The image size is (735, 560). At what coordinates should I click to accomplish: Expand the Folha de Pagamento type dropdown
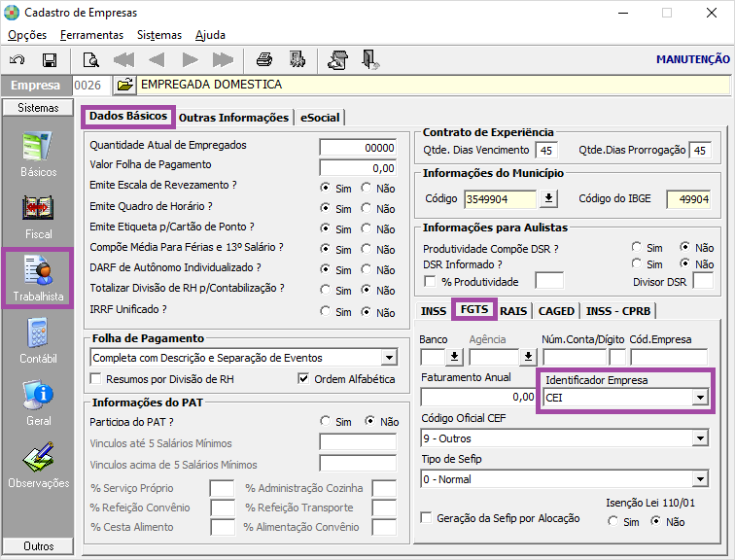[x=389, y=358]
